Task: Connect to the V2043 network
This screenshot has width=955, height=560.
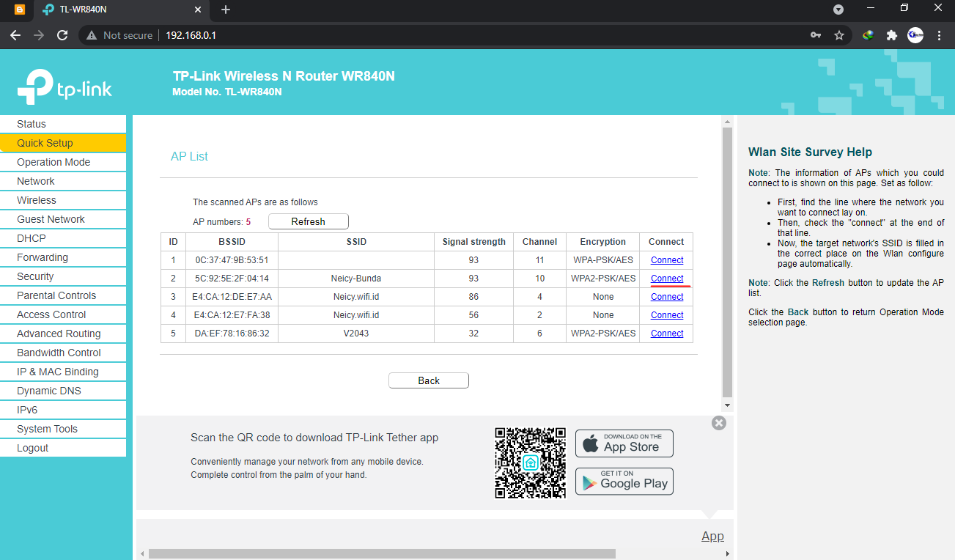Action: pyautogui.click(x=667, y=334)
